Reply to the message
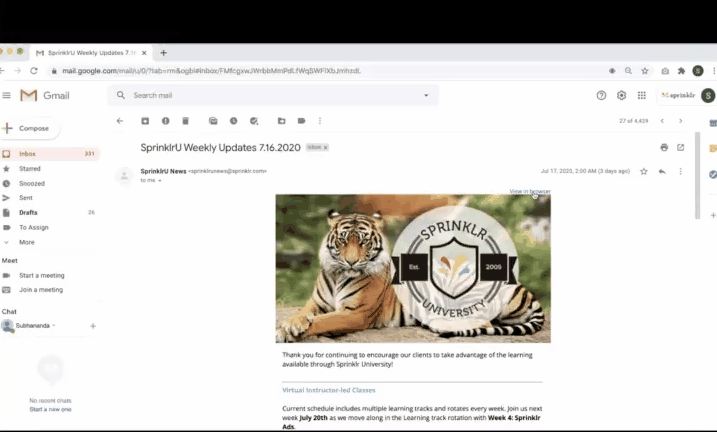Image resolution: width=717 pixels, height=432 pixels. tap(662, 171)
